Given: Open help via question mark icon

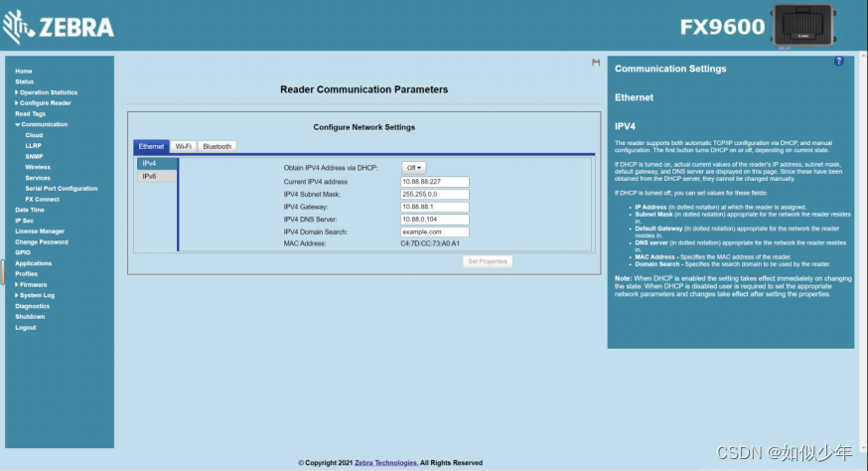Looking at the screenshot, I should coord(838,61).
